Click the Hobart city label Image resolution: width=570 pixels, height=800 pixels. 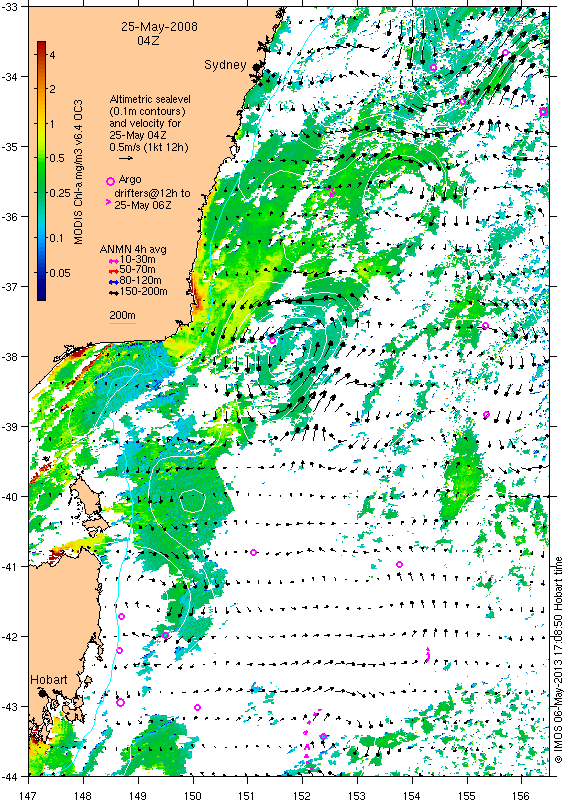click(48, 680)
